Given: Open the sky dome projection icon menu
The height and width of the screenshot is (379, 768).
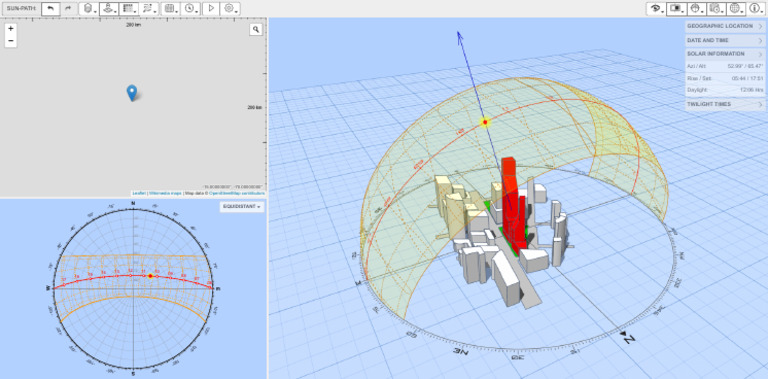Looking at the screenshot, I should [x=696, y=8].
